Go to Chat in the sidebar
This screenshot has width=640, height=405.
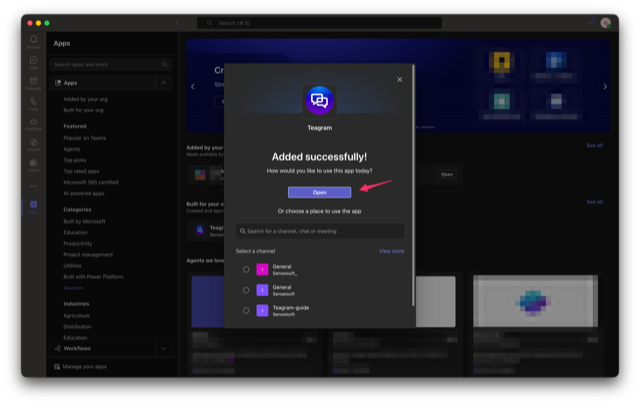click(x=33, y=62)
